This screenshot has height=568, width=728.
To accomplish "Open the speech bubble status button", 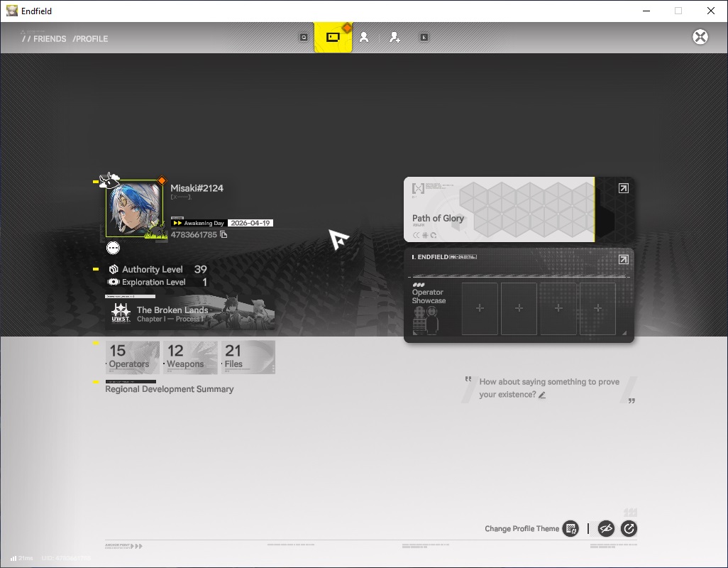I will pyautogui.click(x=113, y=248).
